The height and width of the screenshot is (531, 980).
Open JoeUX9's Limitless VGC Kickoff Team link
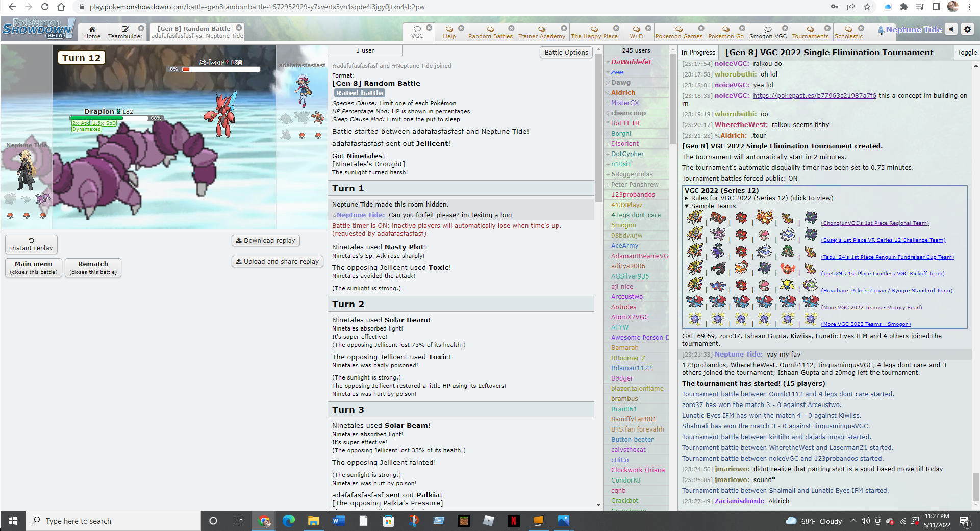pyautogui.click(x=883, y=273)
